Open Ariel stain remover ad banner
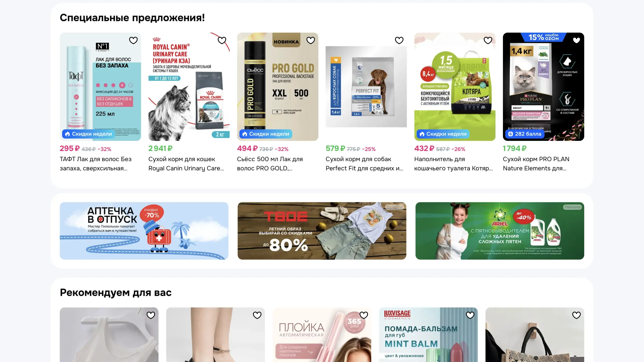The image size is (644, 362). [x=500, y=231]
